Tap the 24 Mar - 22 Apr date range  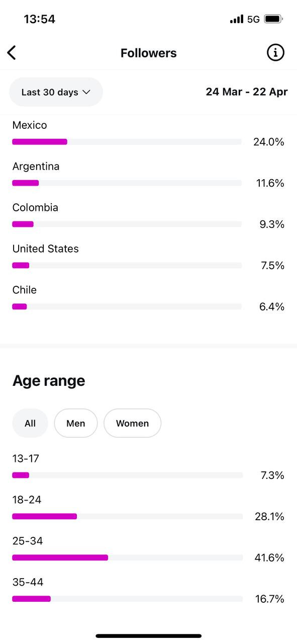[247, 92]
